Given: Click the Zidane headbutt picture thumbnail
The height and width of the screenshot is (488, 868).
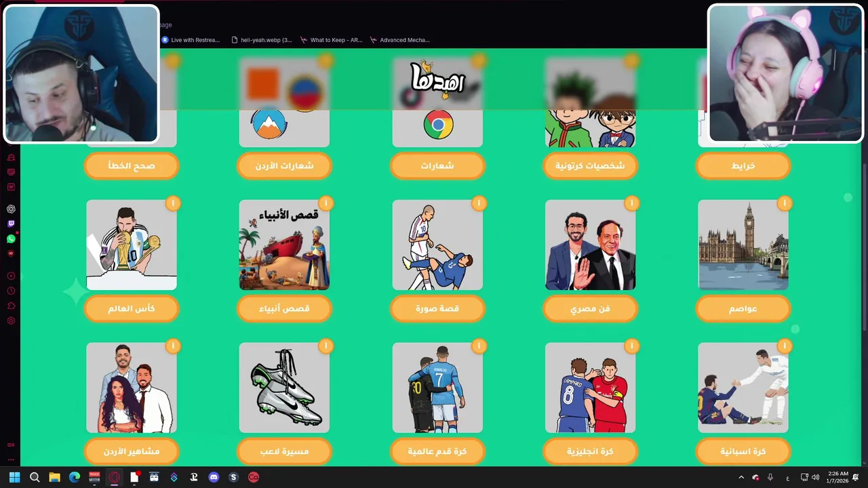Looking at the screenshot, I should [437, 245].
